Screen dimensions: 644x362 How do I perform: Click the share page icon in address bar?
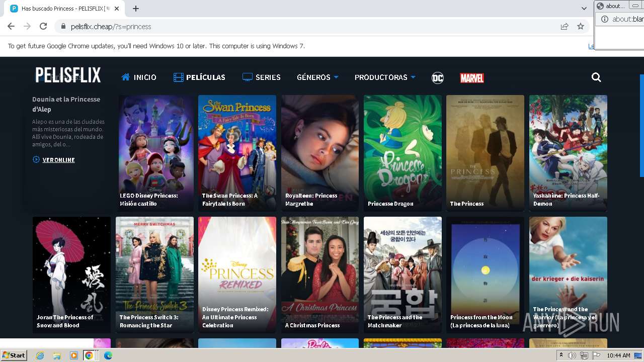point(565,26)
